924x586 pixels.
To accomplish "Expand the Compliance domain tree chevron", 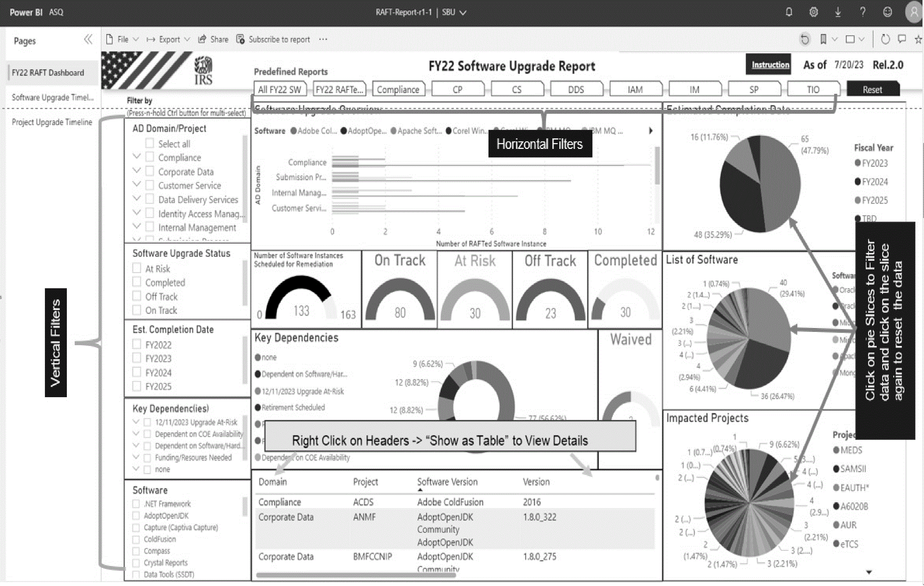I will coord(136,157).
